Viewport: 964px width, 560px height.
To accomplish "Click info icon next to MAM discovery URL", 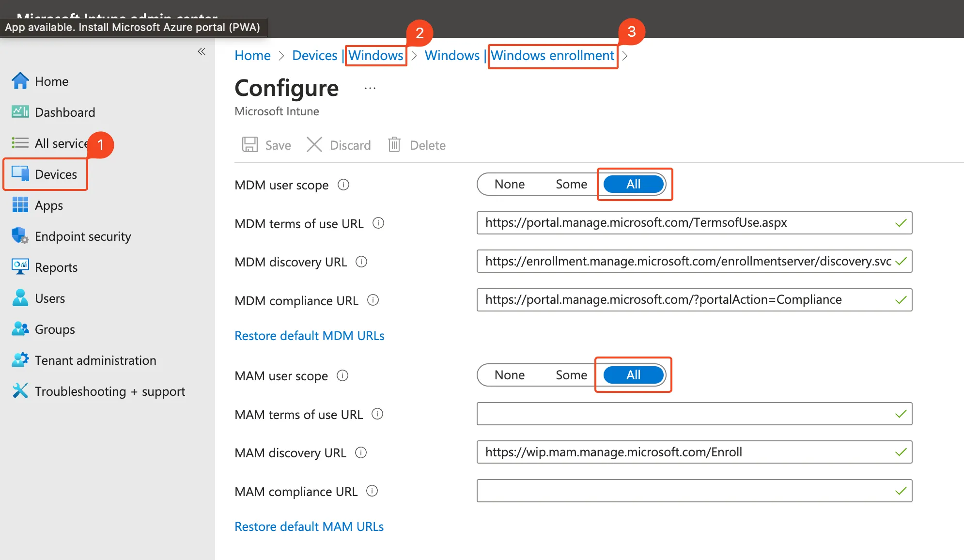I will [361, 453].
